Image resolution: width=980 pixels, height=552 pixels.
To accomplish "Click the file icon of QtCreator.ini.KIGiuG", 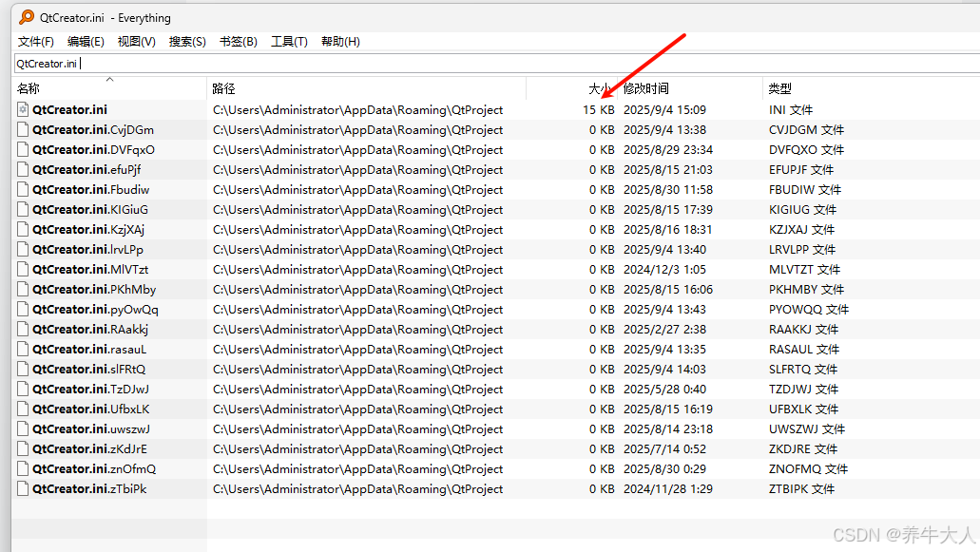I will click(x=23, y=210).
